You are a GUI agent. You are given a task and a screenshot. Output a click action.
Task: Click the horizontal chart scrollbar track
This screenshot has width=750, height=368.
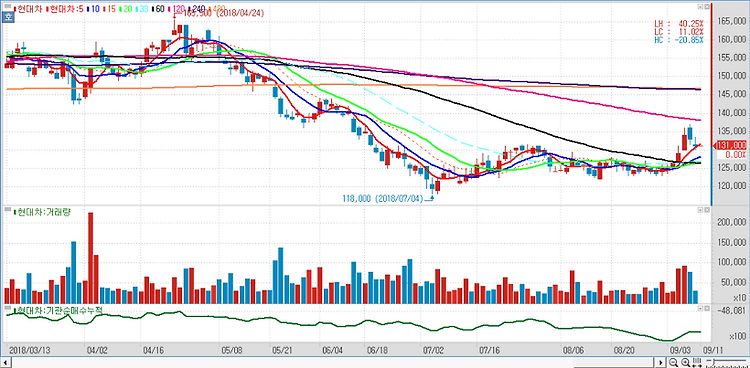coord(333,363)
